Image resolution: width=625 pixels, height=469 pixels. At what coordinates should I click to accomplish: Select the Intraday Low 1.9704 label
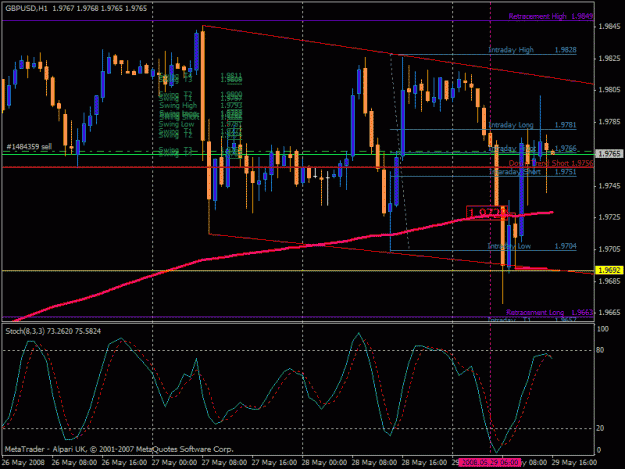tap(532, 246)
